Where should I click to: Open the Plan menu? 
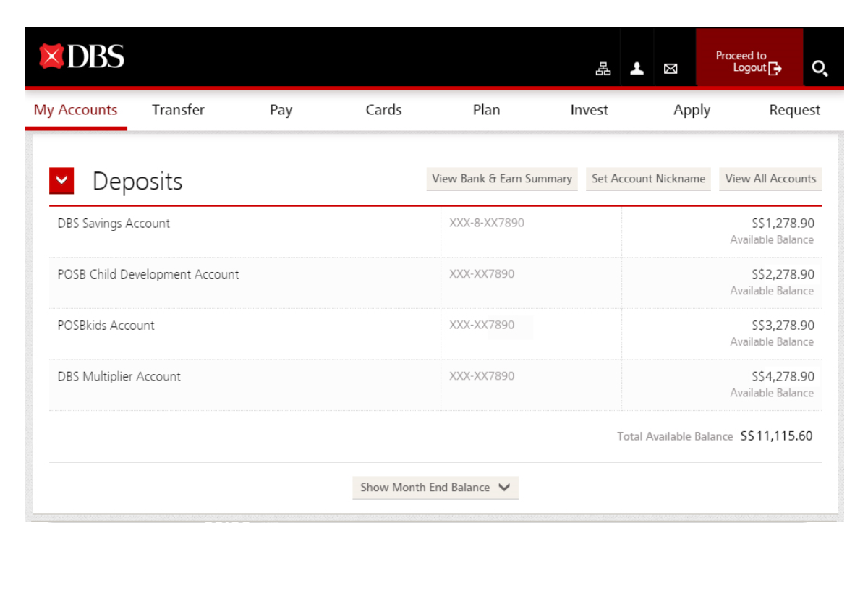click(x=486, y=110)
